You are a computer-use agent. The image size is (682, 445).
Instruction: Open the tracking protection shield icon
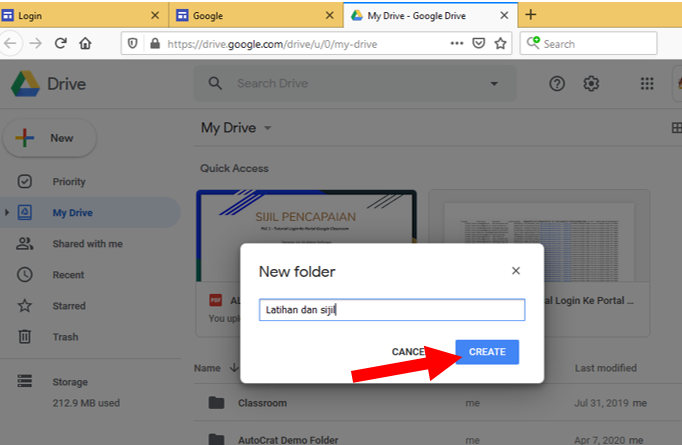(x=133, y=43)
